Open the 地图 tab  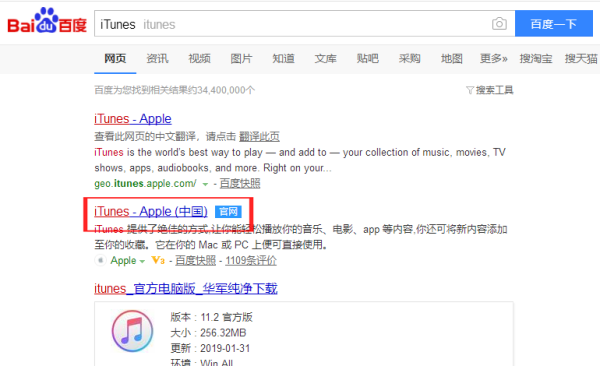coord(452,59)
